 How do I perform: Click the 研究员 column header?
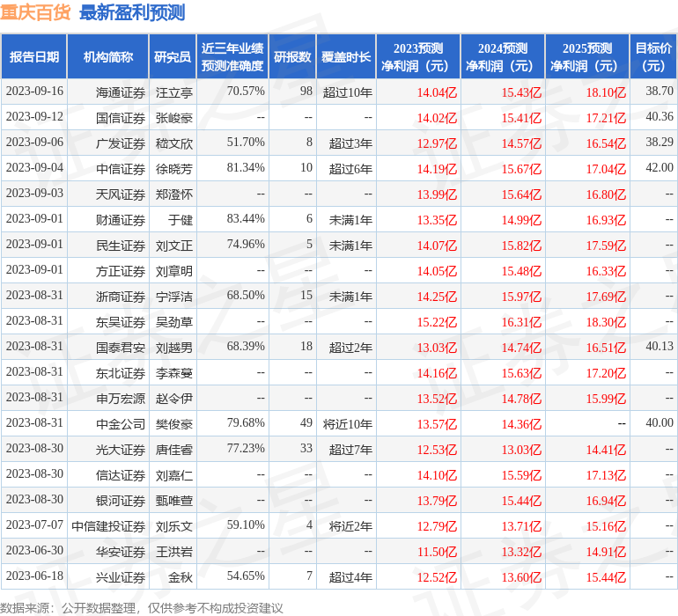coord(173,57)
